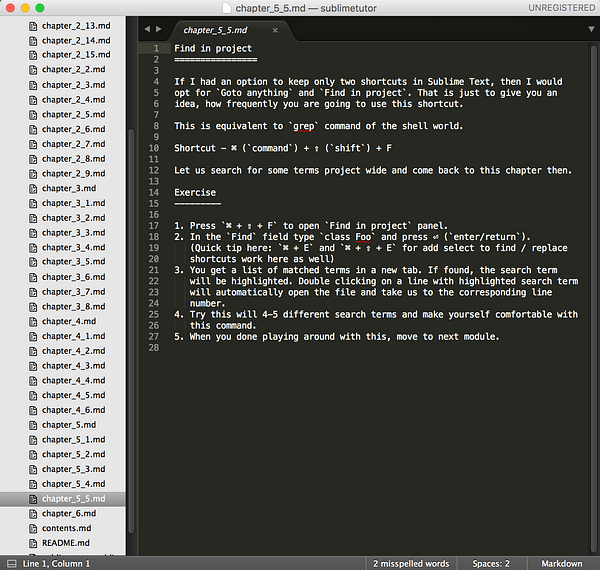The height and width of the screenshot is (570, 600).
Task: Click the 2 misspelled words status
Action: pos(411,564)
